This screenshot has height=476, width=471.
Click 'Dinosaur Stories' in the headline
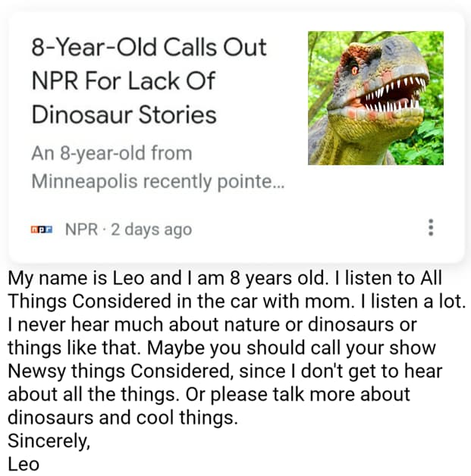pos(124,114)
